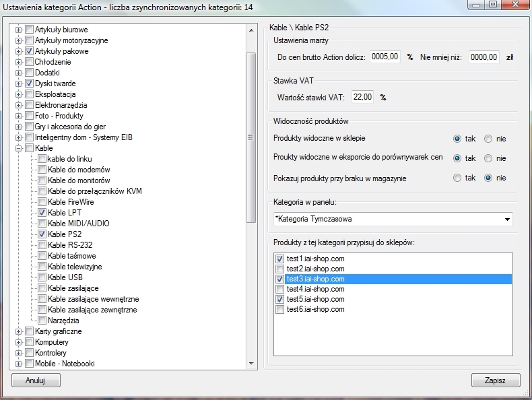Select the Kable MIDI/AUDIO item

pyautogui.click(x=79, y=224)
